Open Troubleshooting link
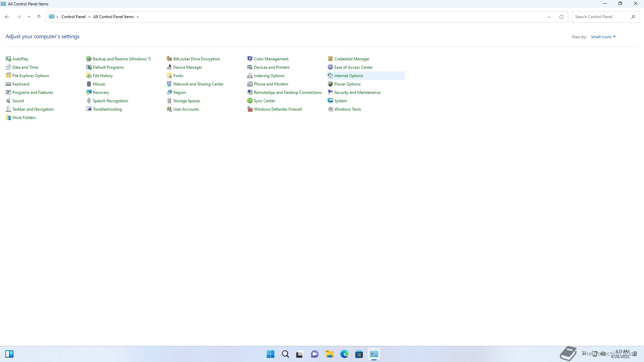Image resolution: width=644 pixels, height=362 pixels. click(x=107, y=109)
